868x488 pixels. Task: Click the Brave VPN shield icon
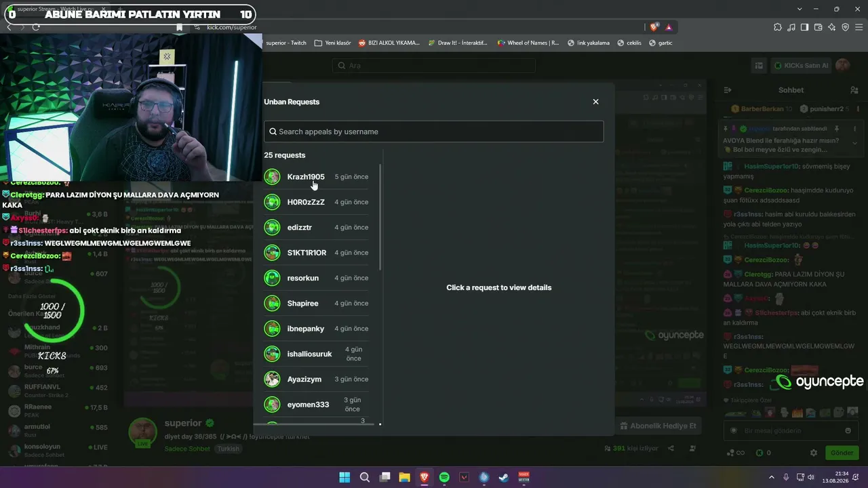coord(845,27)
